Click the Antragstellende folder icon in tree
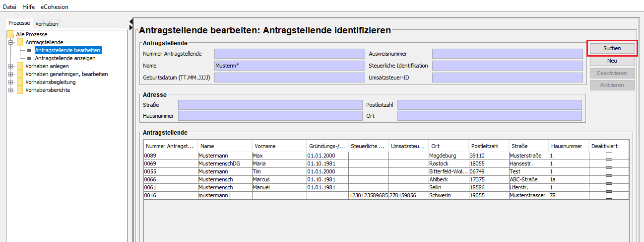Image resolution: width=644 pixels, height=242 pixels. point(20,42)
